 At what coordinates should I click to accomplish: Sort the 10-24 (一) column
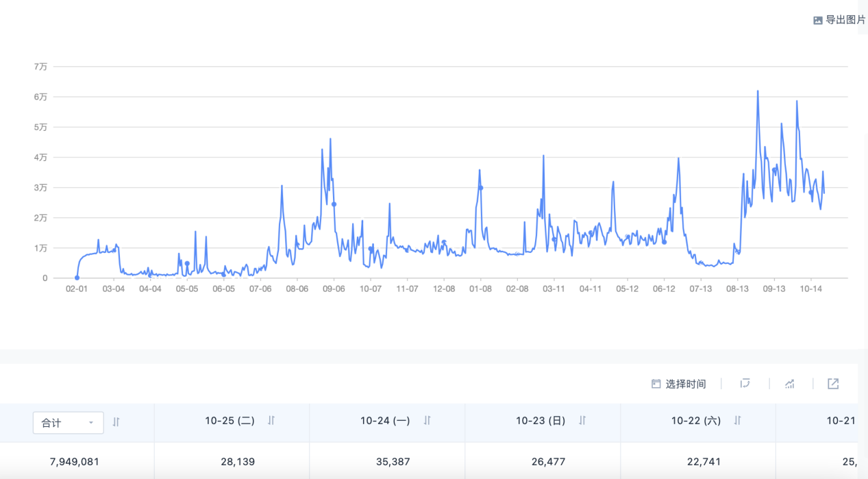point(427,421)
